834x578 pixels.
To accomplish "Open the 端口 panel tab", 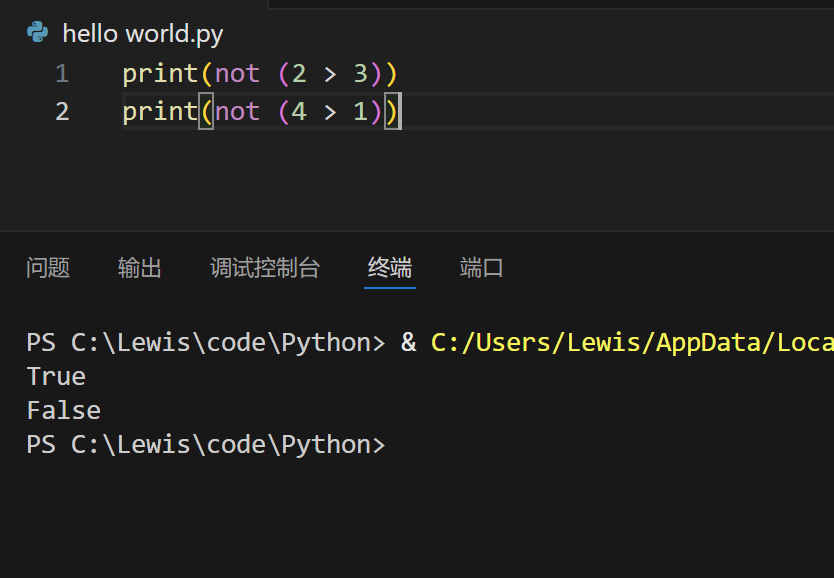I will 481,268.
